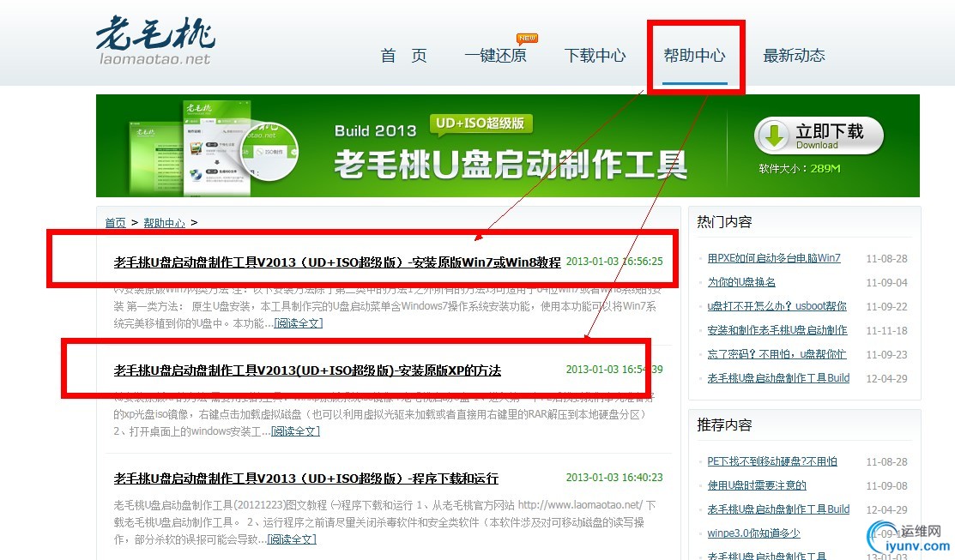Click date 12-04-29 in the 推荐内容 list
This screenshot has width=955, height=560.
(887, 509)
